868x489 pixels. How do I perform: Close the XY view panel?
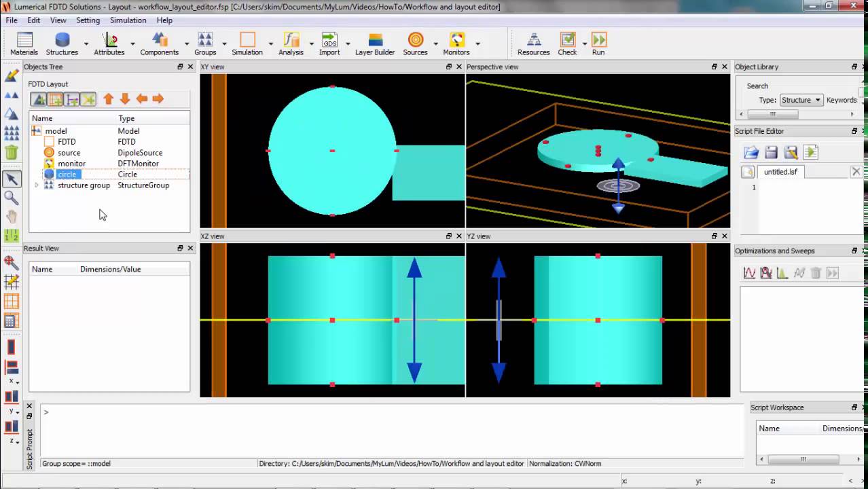[459, 67]
